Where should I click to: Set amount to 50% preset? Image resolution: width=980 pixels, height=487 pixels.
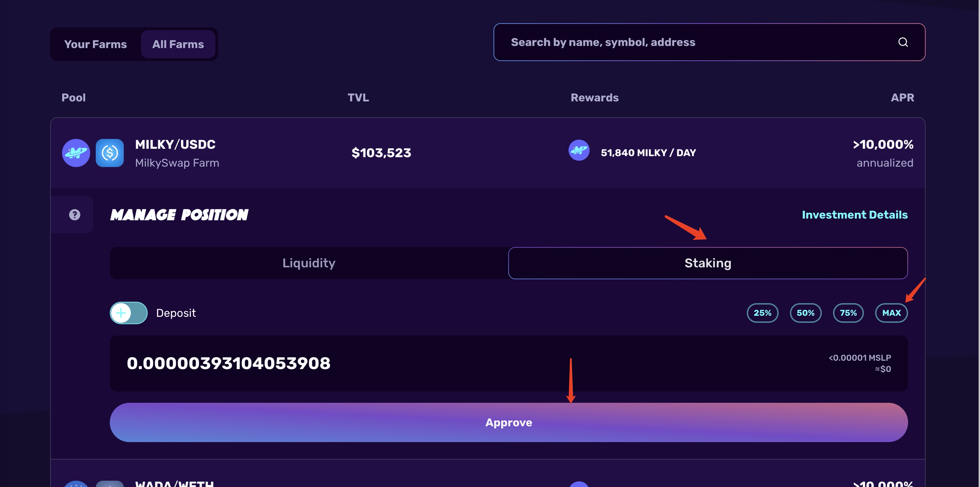point(805,313)
